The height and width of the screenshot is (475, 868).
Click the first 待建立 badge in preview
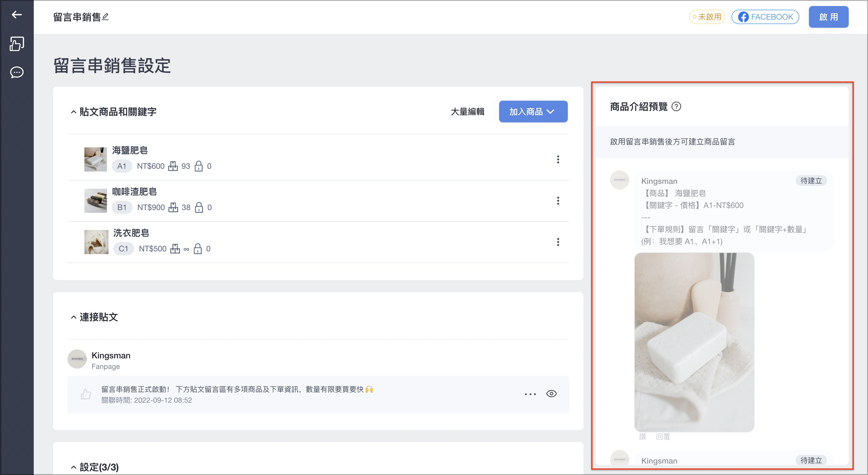pyautogui.click(x=811, y=181)
